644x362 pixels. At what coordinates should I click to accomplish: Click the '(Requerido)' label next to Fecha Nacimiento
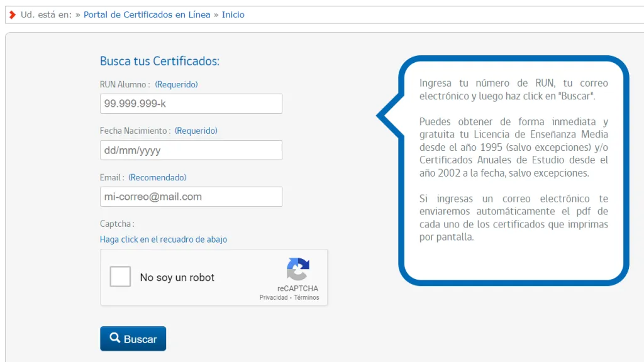tap(196, 131)
